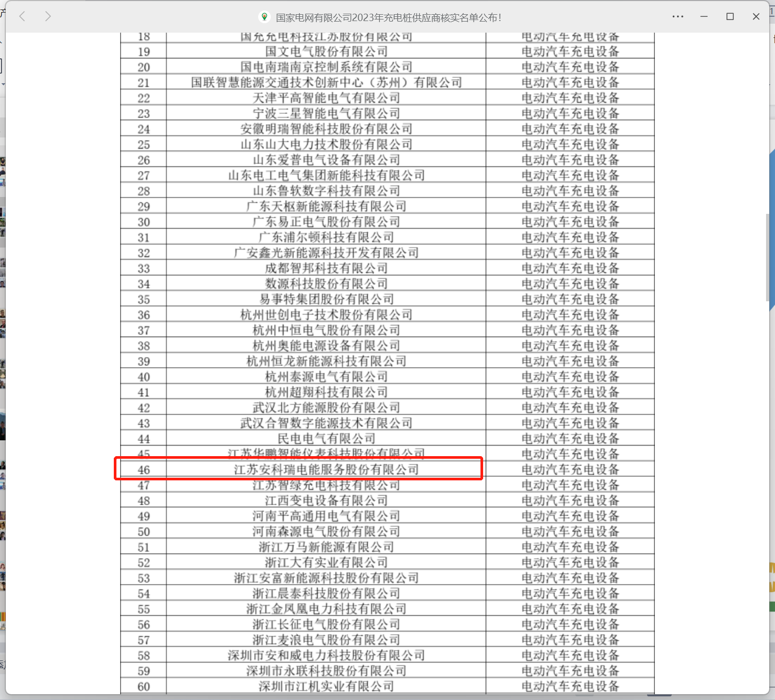775x700 pixels.
Task: Select 浙江安富新能源科技股份有限公司
Action: click(327, 578)
